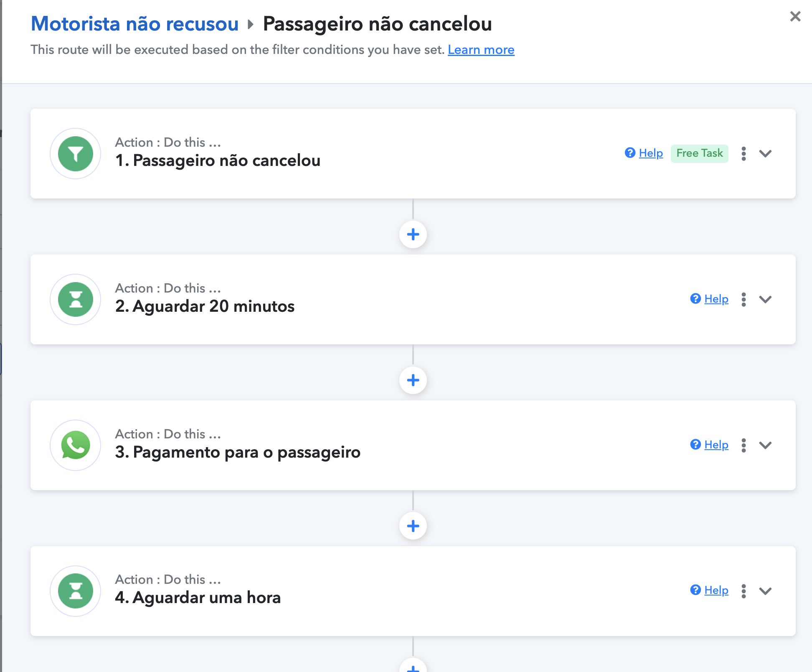Open the Learn more link
Screen dimensions: 812x672
[481, 50]
